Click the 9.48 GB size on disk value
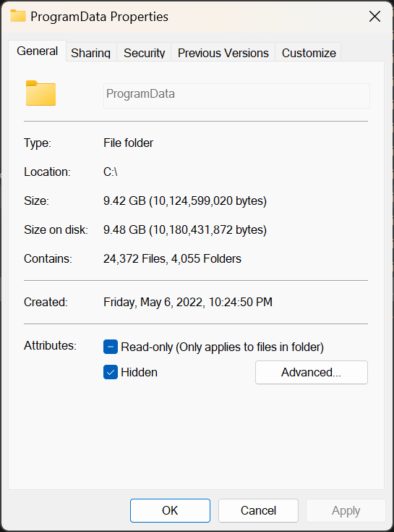 (x=124, y=229)
